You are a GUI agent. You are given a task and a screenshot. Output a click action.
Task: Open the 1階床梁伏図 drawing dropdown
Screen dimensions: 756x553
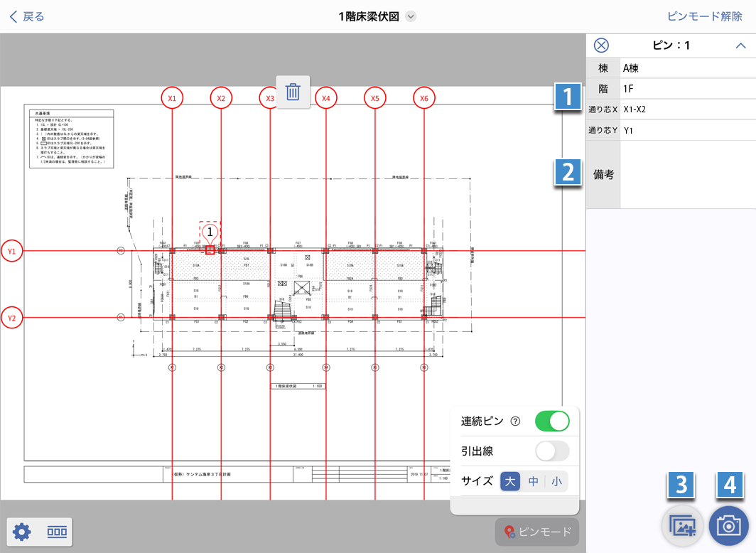point(411,17)
